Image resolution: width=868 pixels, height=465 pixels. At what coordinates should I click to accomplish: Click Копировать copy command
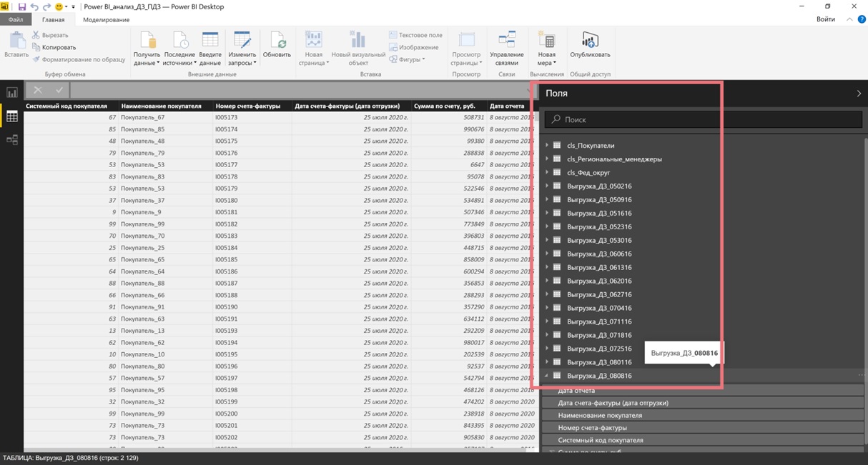point(54,47)
